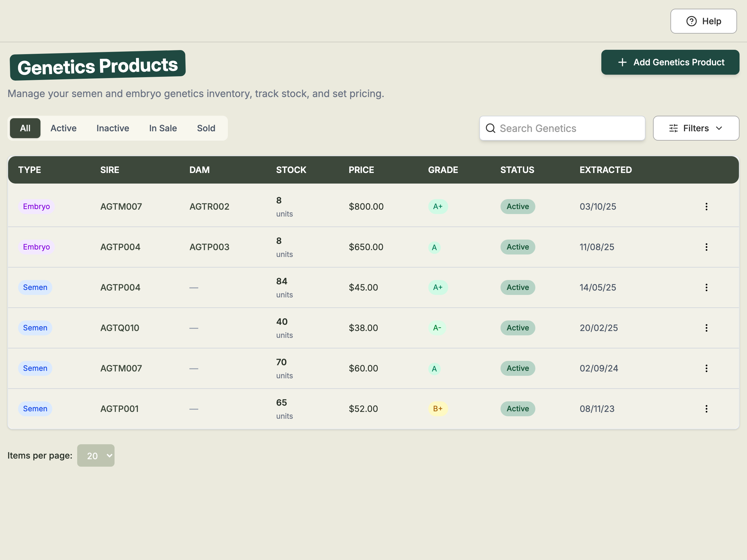Image resolution: width=747 pixels, height=560 pixels.
Task: Click the $45.00 price cell
Action: click(363, 287)
